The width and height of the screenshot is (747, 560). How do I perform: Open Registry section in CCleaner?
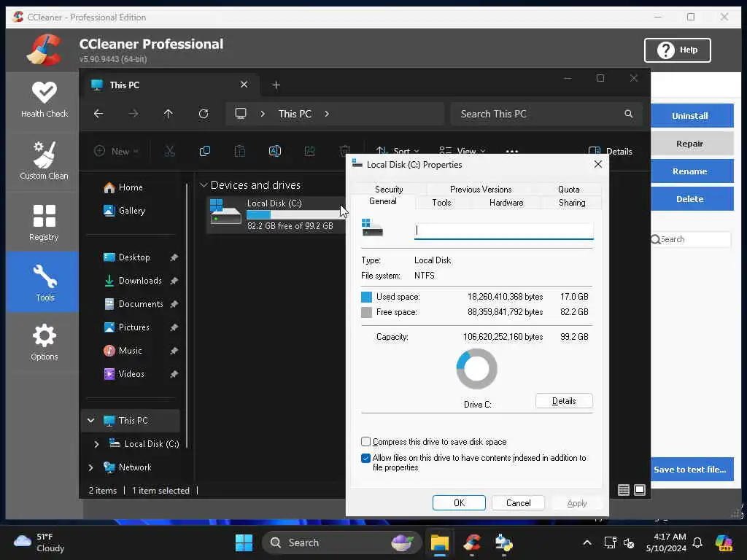44,222
